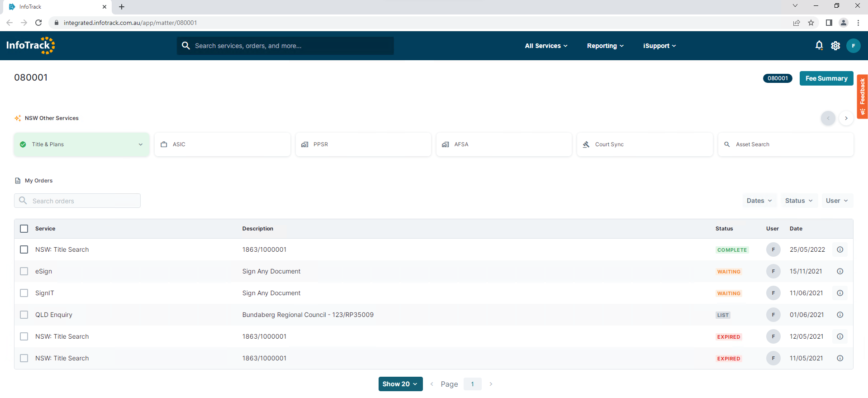Click the Service column header

pos(45,229)
